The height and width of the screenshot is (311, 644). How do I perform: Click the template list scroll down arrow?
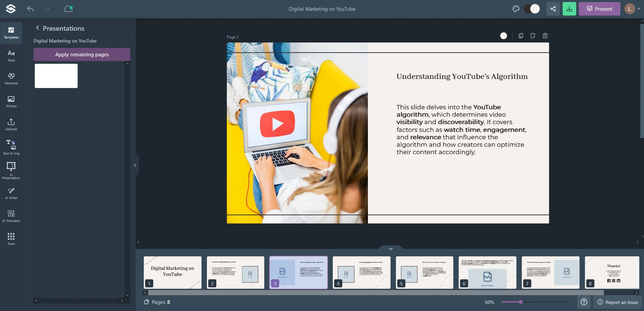[x=127, y=295]
